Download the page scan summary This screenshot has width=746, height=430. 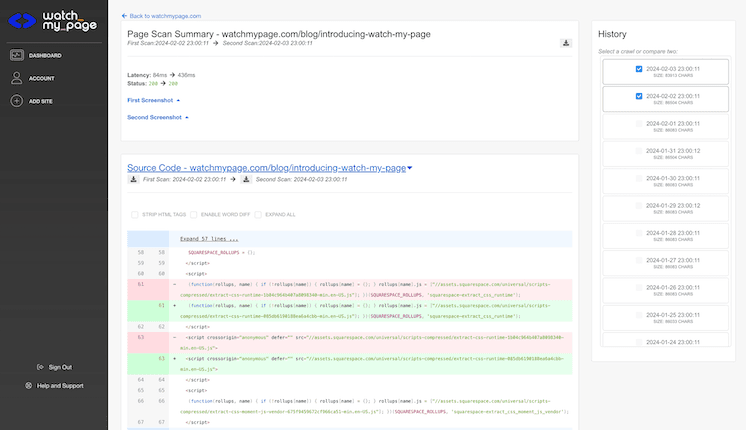pos(565,43)
